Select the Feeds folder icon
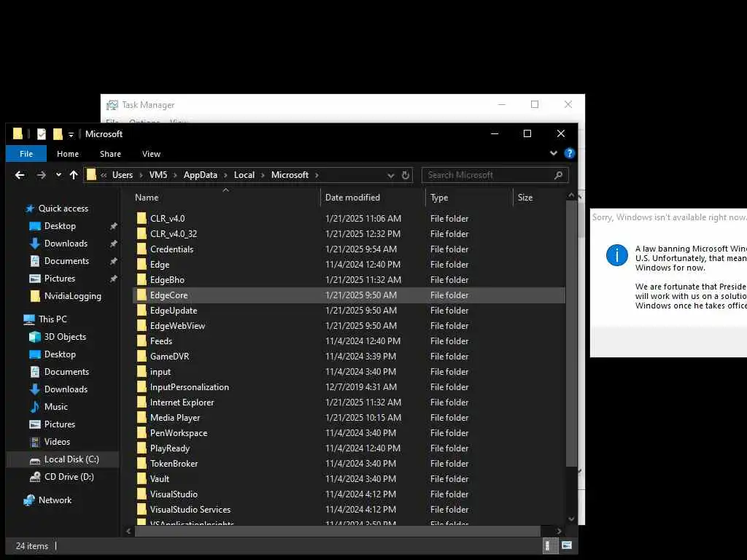The width and height of the screenshot is (747, 560). point(142,341)
